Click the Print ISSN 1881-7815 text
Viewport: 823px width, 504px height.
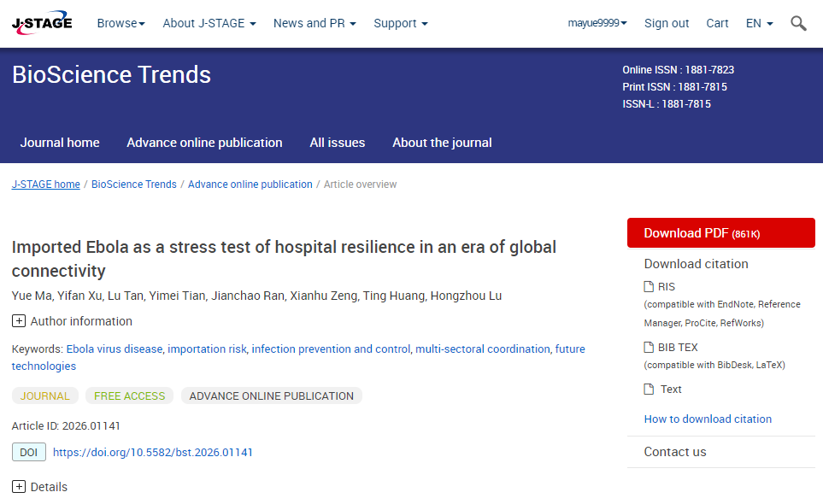(674, 87)
